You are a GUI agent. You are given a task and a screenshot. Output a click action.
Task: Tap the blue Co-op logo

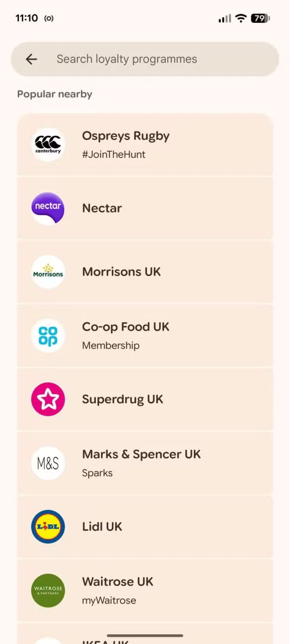coord(48,336)
